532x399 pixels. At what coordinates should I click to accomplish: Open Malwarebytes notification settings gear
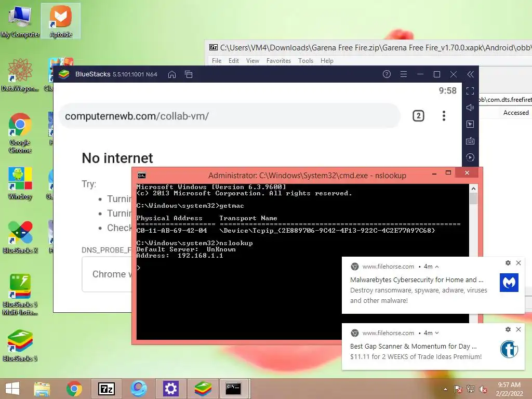(x=508, y=263)
